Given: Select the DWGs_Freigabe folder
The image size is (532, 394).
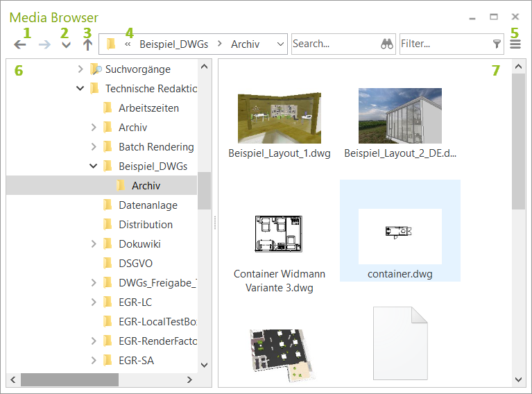Looking at the screenshot, I should coord(157,283).
